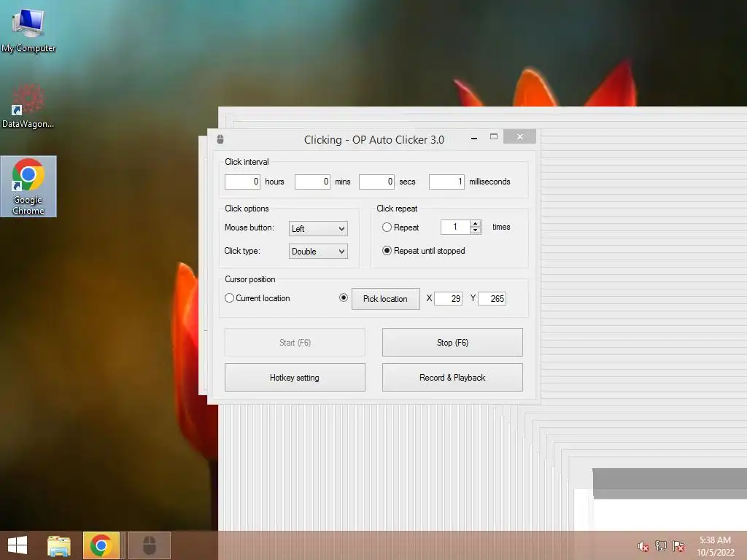The height and width of the screenshot is (560, 747).
Task: Open the DataWagon desktop shortcut
Action: [28, 106]
